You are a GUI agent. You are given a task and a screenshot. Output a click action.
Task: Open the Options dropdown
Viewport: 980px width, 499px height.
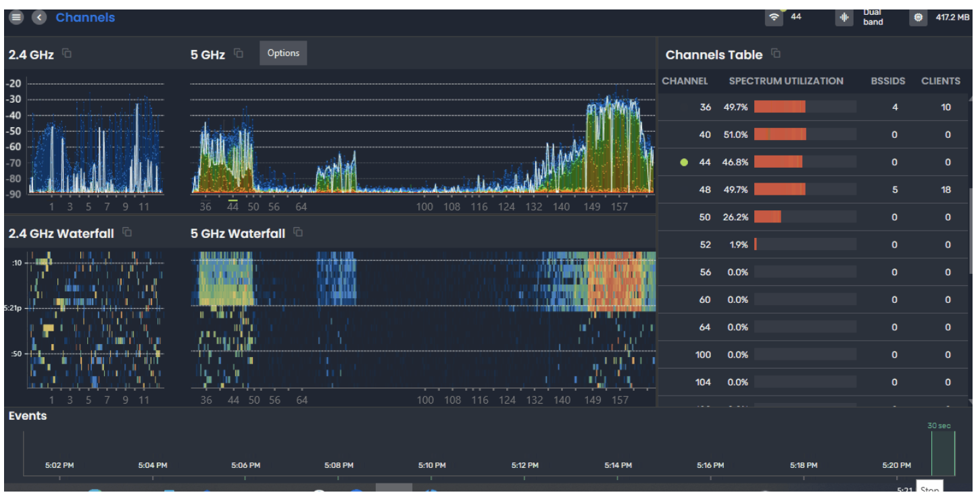point(283,53)
